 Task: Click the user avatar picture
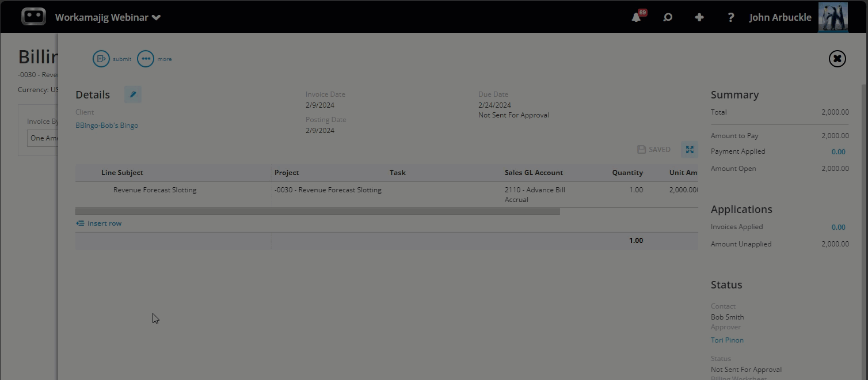tap(833, 17)
